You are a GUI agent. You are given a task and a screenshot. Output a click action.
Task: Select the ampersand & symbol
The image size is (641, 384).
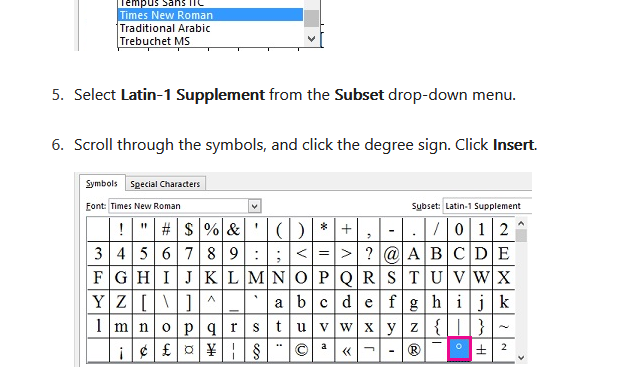point(234,229)
